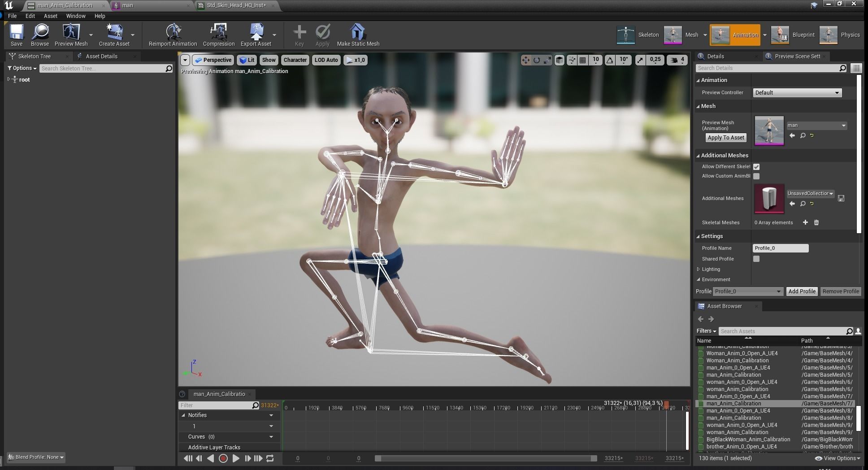Open the Compression settings icon
Screen dimensions: 868x470
coord(218,35)
